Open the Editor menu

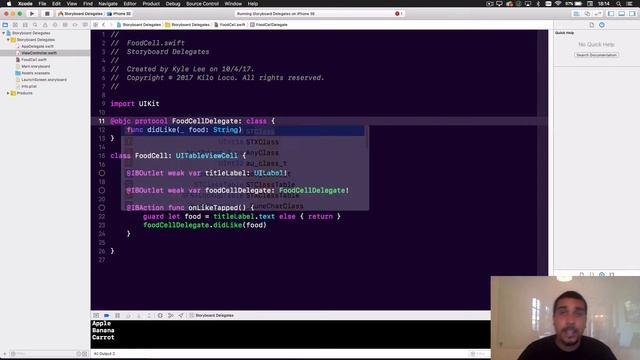click(130, 4)
